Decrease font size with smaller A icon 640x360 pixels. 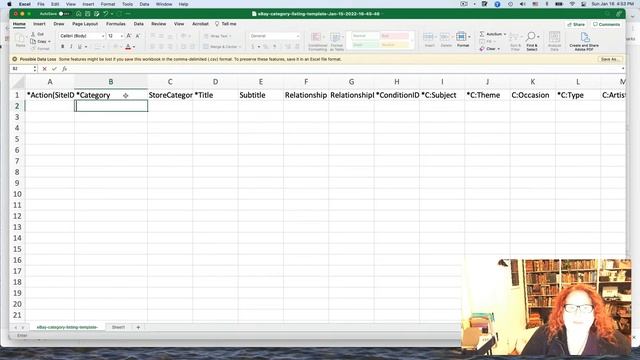(138, 36)
